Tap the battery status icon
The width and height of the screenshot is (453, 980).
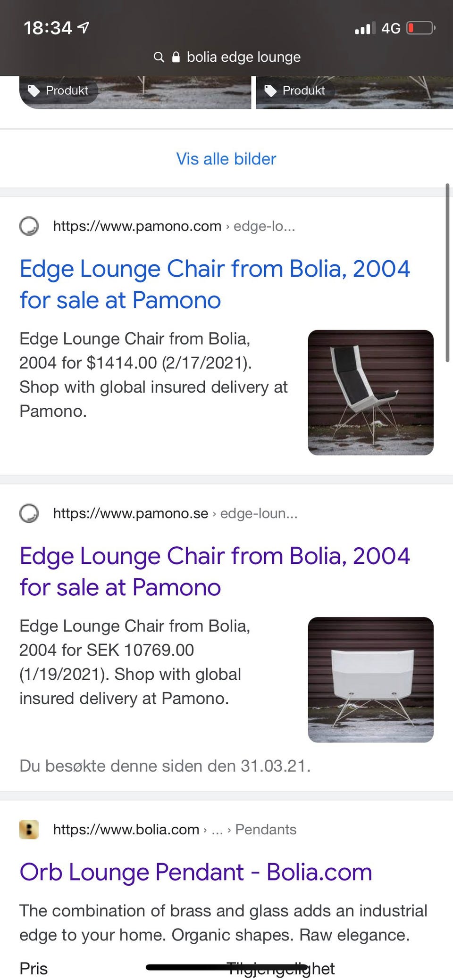[x=421, y=28]
